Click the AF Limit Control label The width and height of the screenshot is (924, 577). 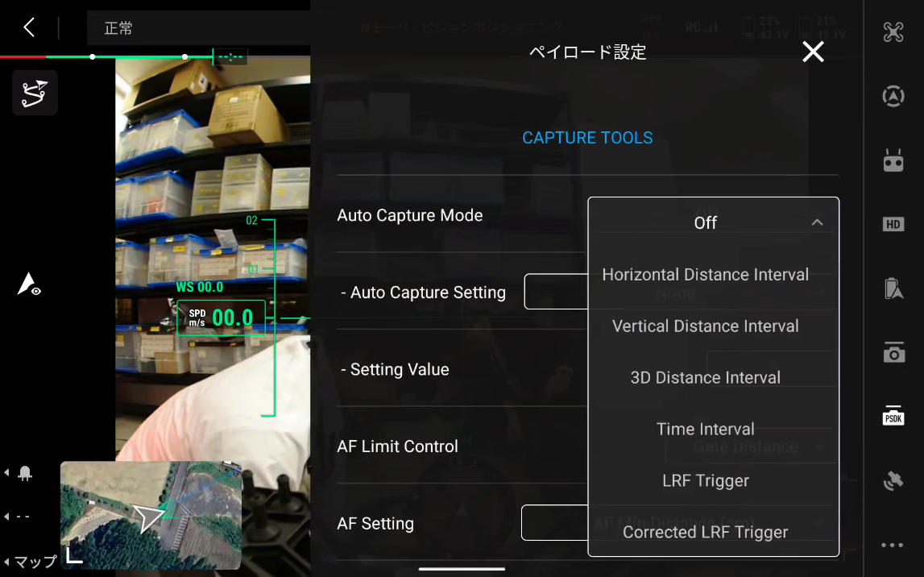397,446
